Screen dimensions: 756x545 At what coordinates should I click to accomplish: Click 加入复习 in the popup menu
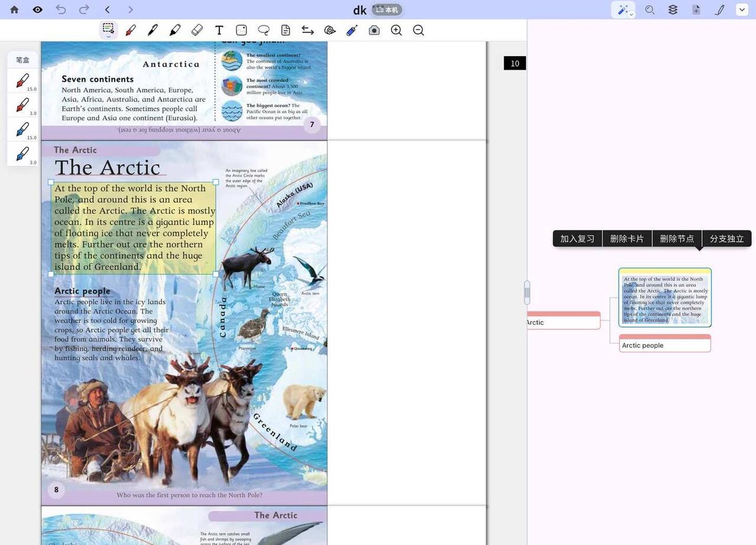tap(577, 239)
